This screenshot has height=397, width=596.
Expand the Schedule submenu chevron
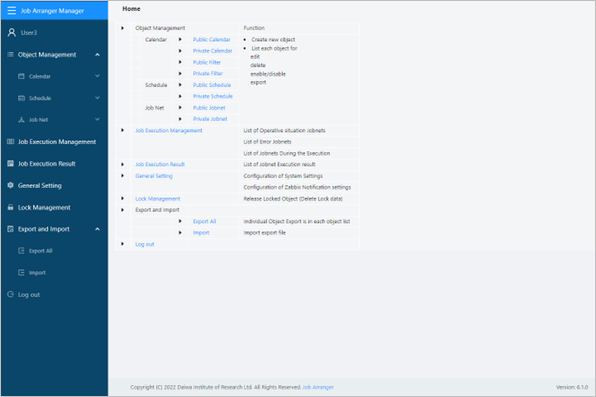tap(97, 98)
